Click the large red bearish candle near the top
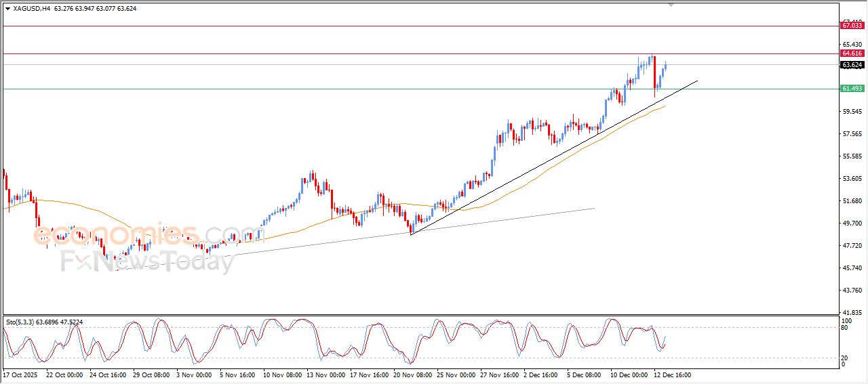The width and height of the screenshot is (868, 384). (655, 72)
